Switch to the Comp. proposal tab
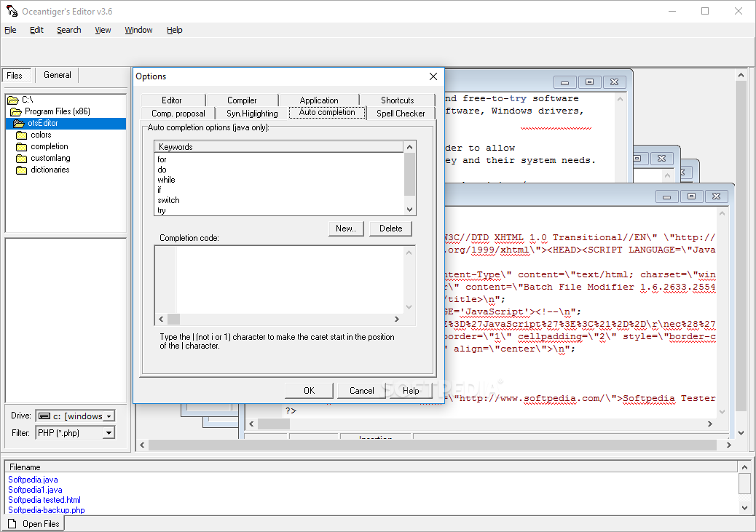The image size is (756, 532). click(x=178, y=114)
